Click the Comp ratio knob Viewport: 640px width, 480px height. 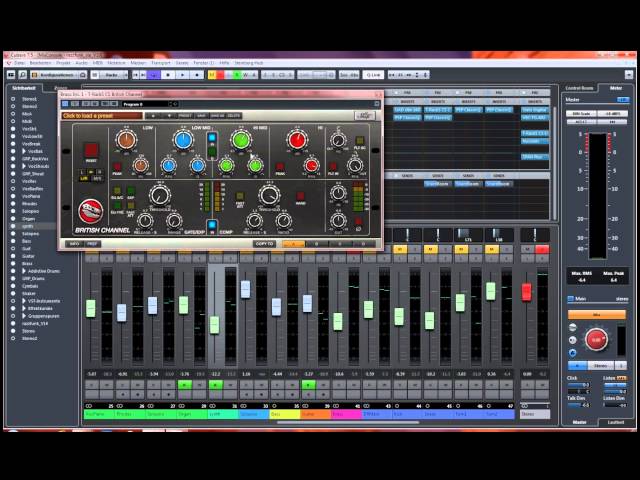[x=283, y=221]
